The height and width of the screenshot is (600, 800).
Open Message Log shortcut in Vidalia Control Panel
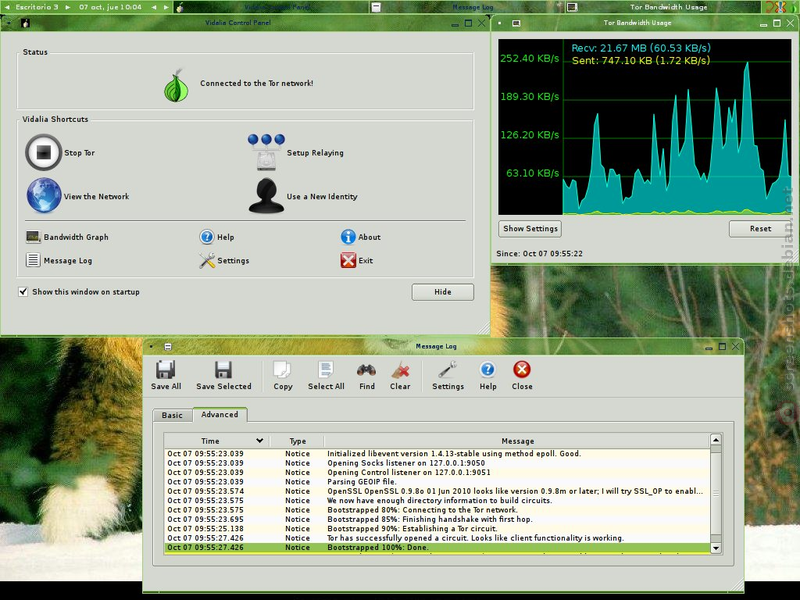[59, 260]
